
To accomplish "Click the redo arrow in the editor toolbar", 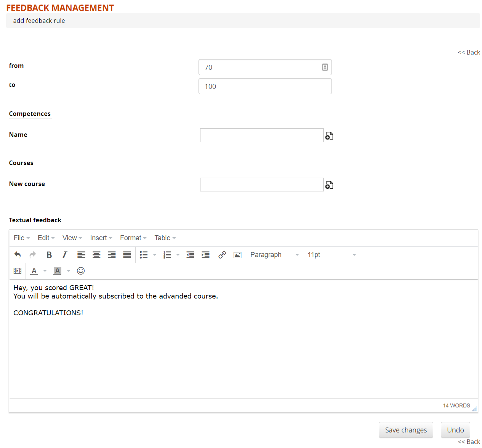I will point(32,255).
